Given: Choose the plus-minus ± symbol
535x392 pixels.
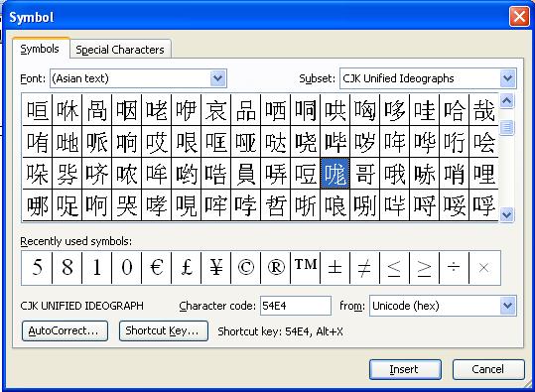Looking at the screenshot, I should coord(335,268).
